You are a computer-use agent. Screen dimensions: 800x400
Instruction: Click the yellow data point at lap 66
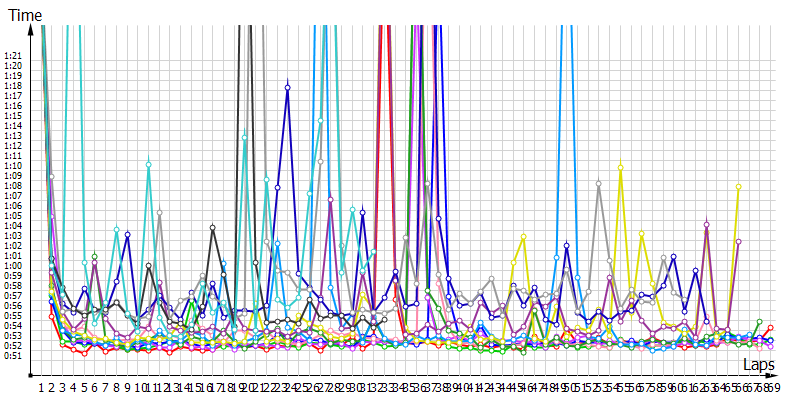click(x=738, y=187)
